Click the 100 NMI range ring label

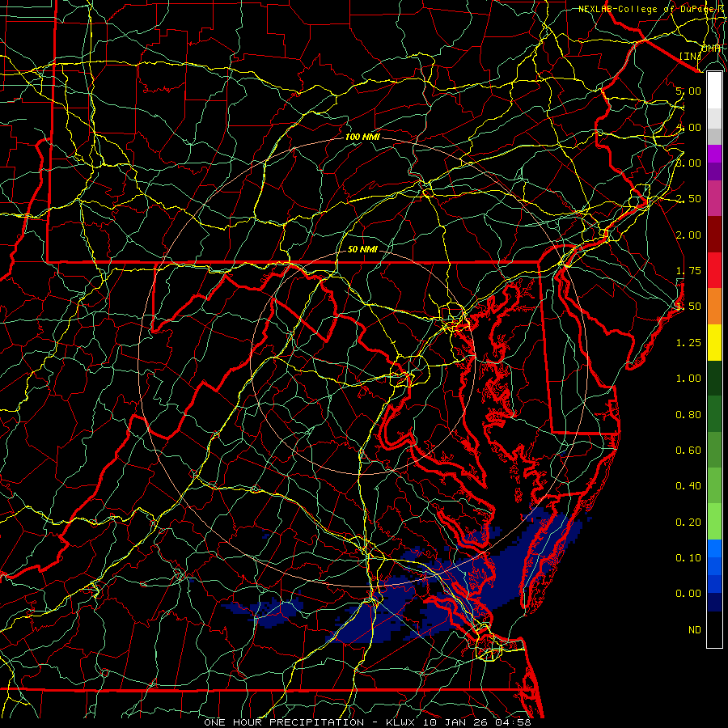click(362, 137)
